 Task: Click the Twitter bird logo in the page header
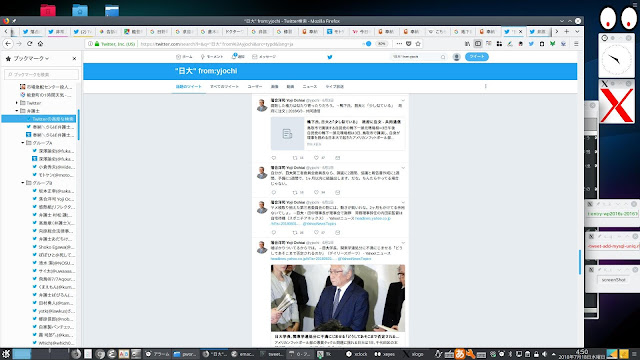[x=330, y=57]
